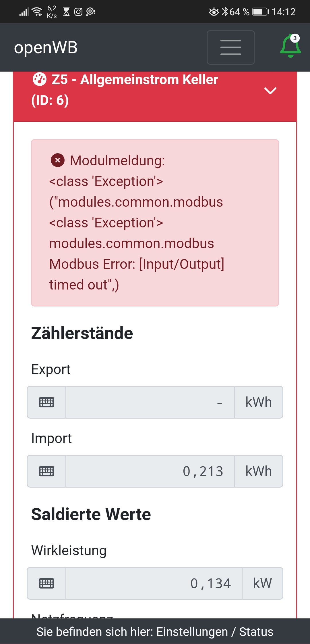Tap the Wi-Fi signal status icon
The image size is (310, 644).
pyautogui.click(x=37, y=12)
